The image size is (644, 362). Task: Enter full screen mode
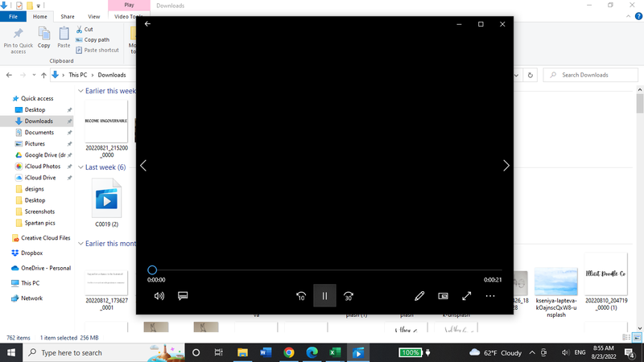467,296
